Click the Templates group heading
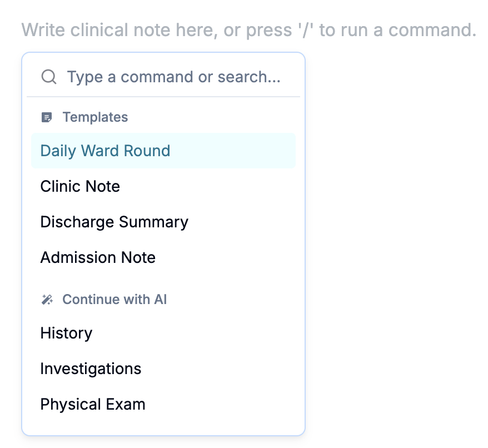This screenshot has height=448, width=488. tap(95, 117)
